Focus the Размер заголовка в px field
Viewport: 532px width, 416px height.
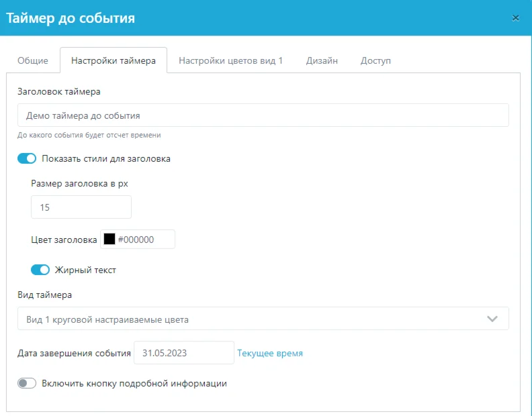pyautogui.click(x=81, y=207)
